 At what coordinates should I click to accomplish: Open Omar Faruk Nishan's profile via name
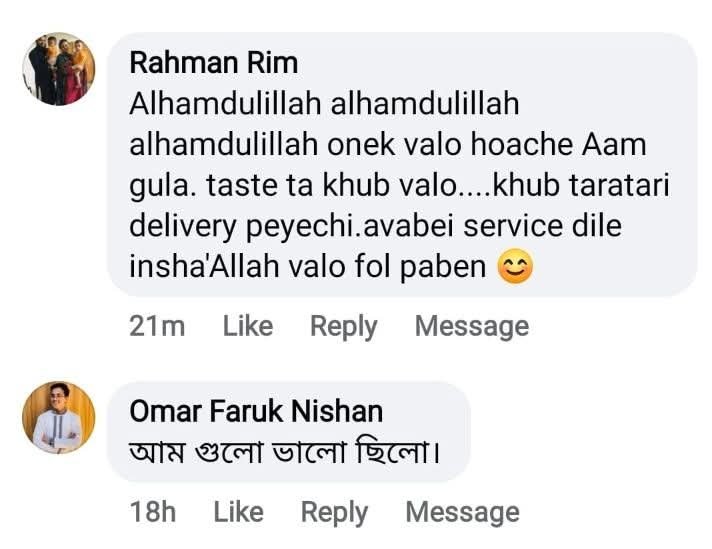click(256, 411)
